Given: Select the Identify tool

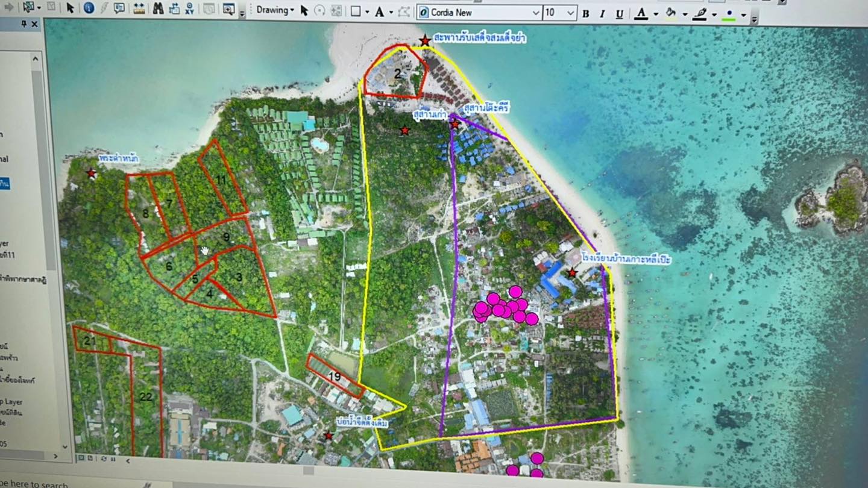Looking at the screenshot, I should [89, 8].
